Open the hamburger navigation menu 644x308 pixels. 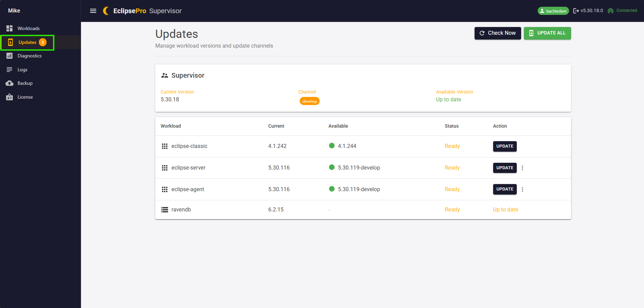pyautogui.click(x=93, y=11)
